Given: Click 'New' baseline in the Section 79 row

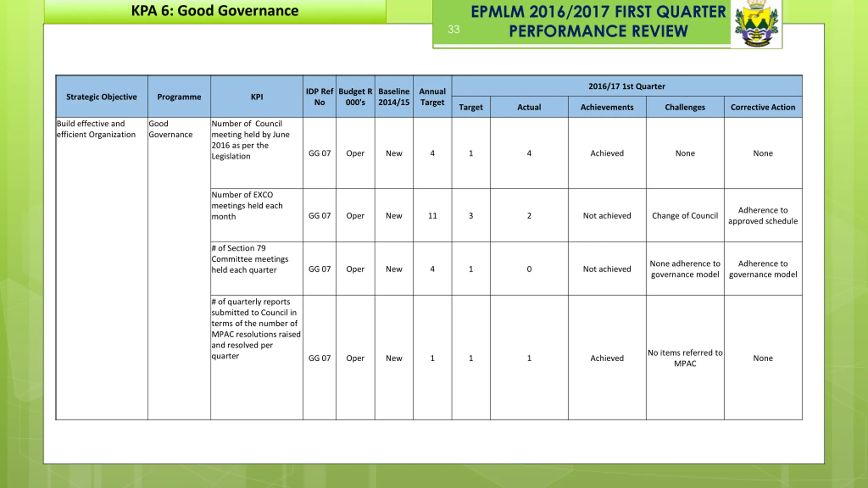Looking at the screenshot, I should pos(394,269).
